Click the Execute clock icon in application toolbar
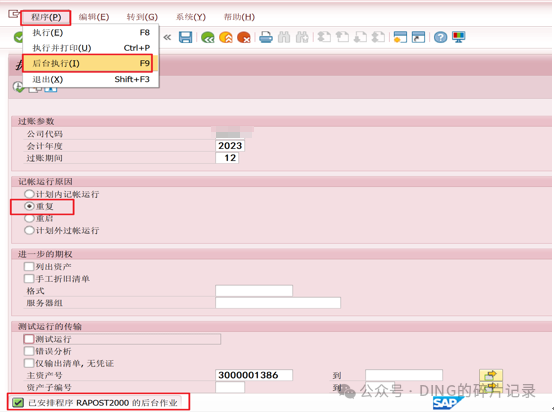Screen dimensions: 554x413 [x=18, y=87]
